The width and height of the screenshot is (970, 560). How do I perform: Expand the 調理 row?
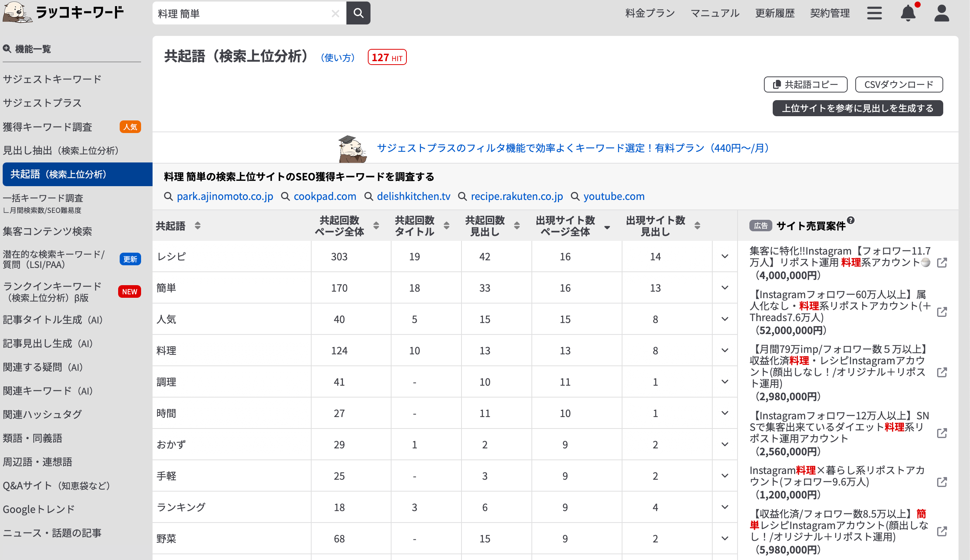click(725, 381)
